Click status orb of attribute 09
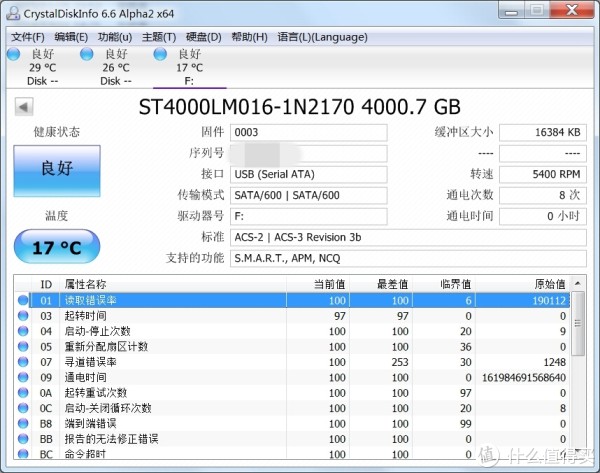The image size is (600, 473). 23,377
